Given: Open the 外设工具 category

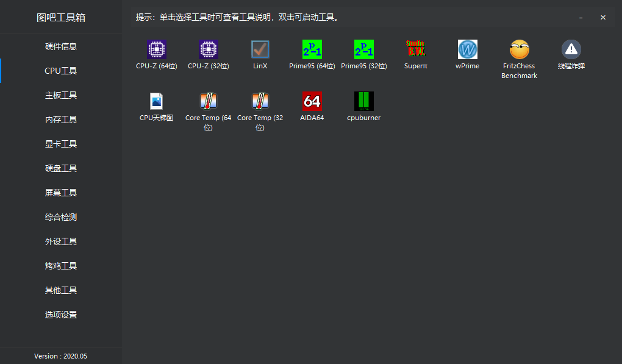Looking at the screenshot, I should 61,241.
